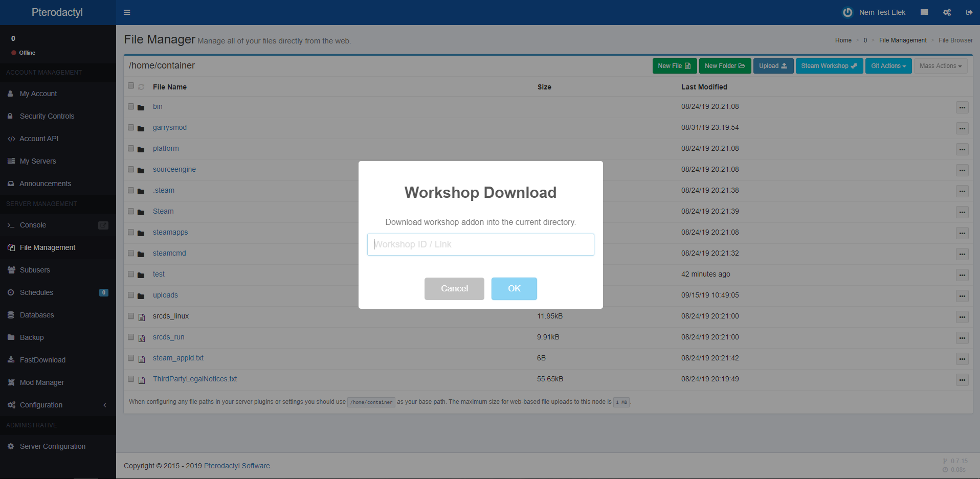Click the logout icon at top right
The height and width of the screenshot is (479, 980).
click(969, 12)
